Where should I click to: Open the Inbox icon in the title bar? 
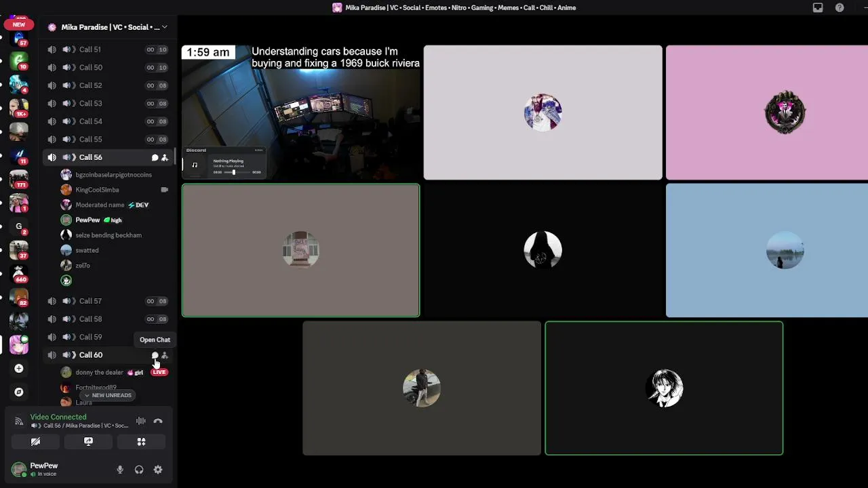(818, 7)
